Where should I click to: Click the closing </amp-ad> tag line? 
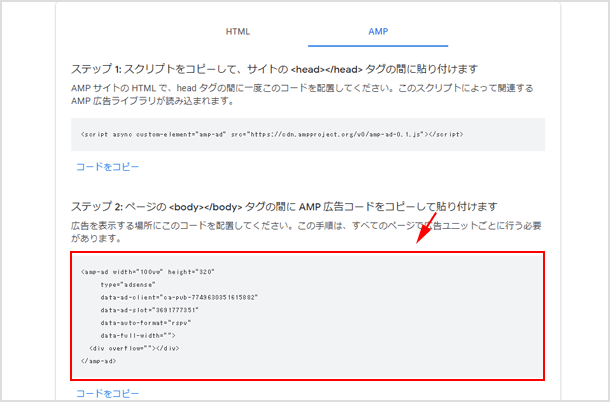(x=98, y=361)
